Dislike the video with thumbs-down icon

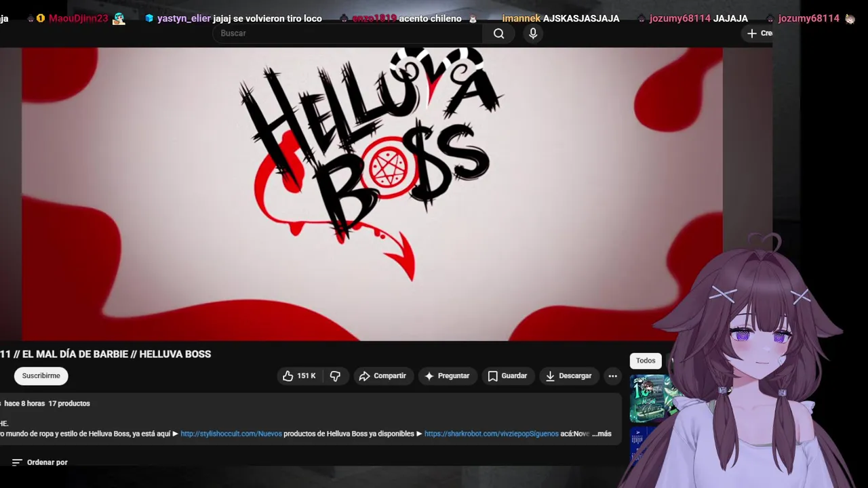click(x=335, y=376)
